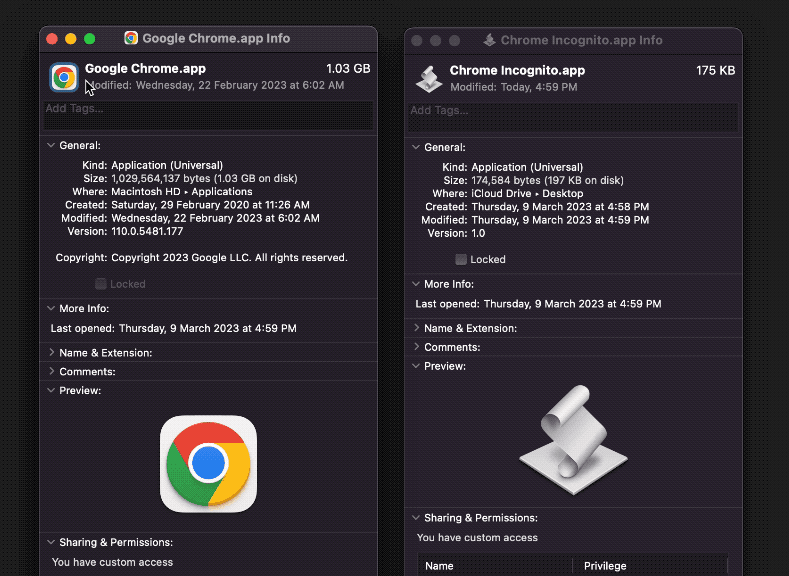789x576 pixels.
Task: Click 'iCloud Drive ▸ Desktop' location text
Action: click(x=527, y=194)
